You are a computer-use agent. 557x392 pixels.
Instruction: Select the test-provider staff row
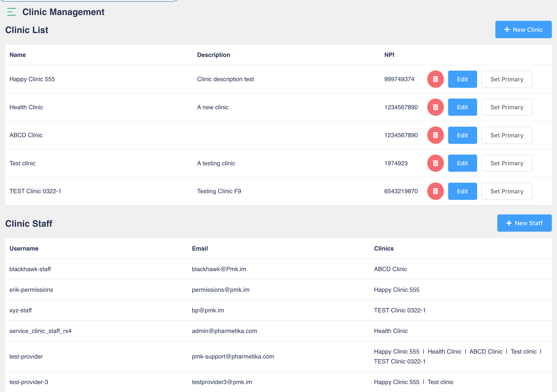click(26, 356)
